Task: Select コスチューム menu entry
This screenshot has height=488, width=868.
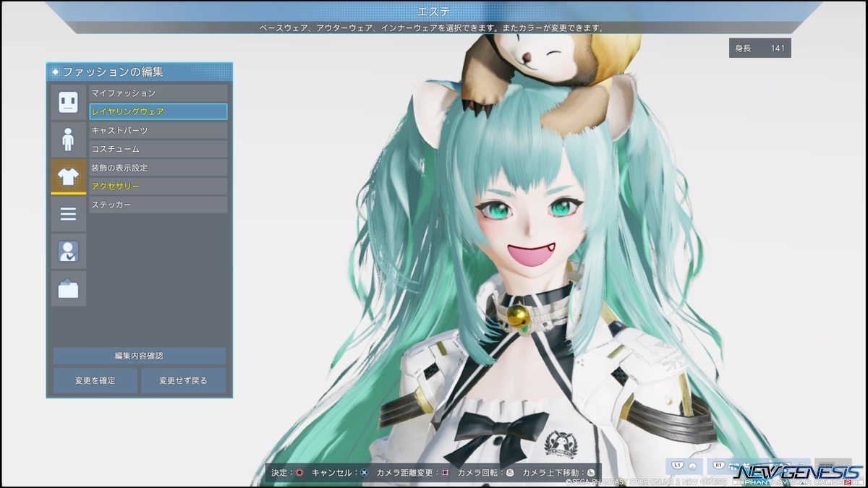Action: [158, 149]
